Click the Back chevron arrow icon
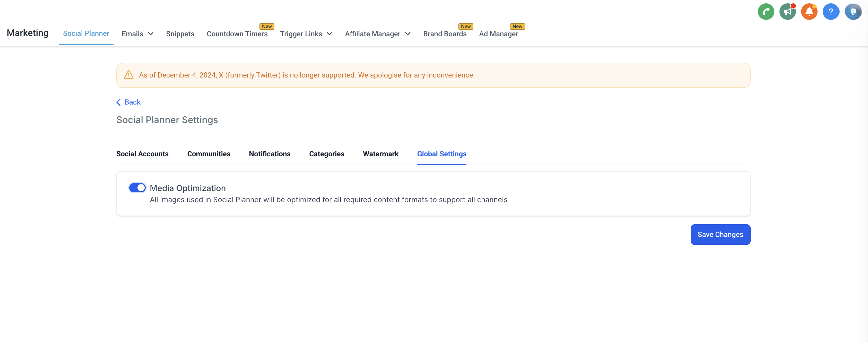Image resolution: width=868 pixels, height=343 pixels. (x=119, y=102)
